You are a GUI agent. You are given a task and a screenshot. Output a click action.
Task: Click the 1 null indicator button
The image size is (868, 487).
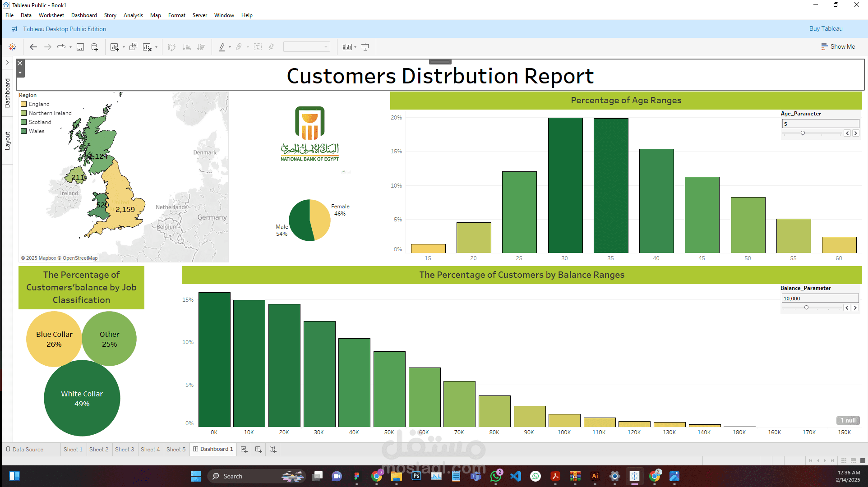[x=848, y=420]
